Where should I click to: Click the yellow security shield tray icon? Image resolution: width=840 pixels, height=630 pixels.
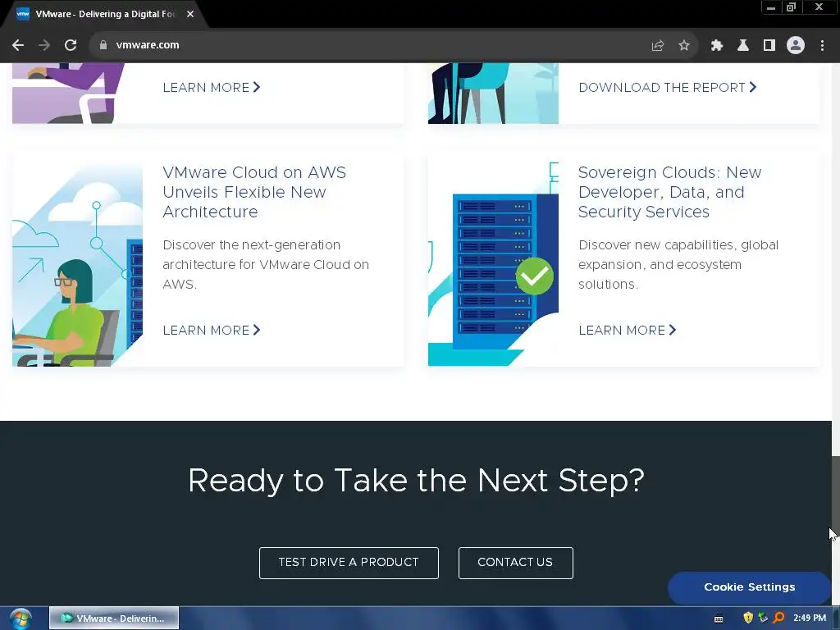click(748, 618)
